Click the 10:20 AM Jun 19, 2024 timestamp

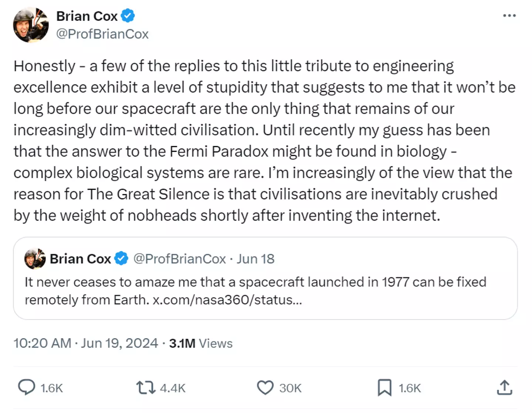click(86, 343)
